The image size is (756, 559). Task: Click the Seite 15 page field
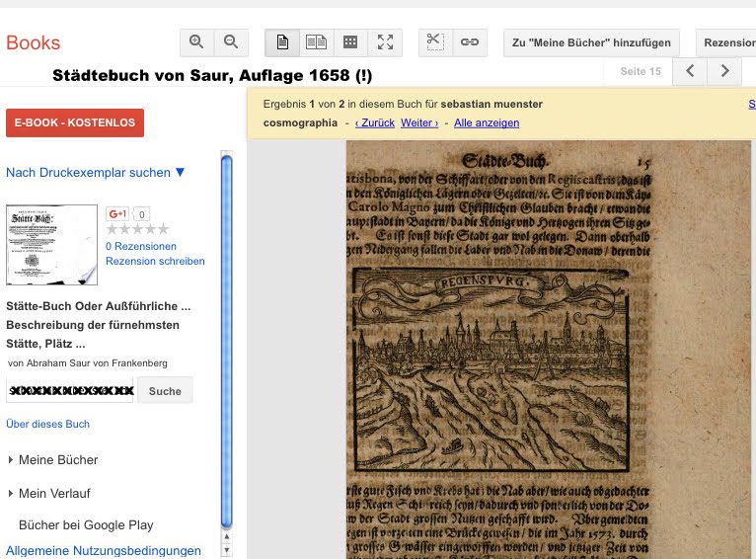[640, 71]
